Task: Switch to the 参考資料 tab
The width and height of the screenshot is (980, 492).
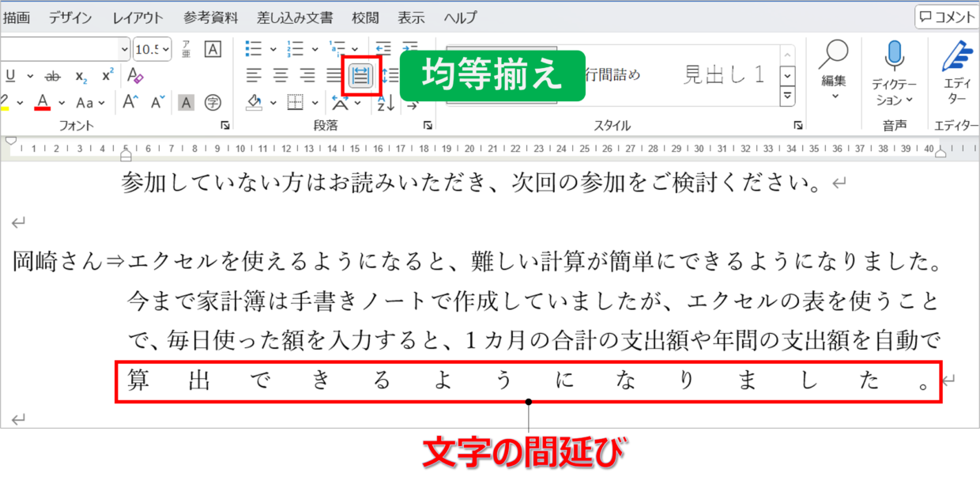Action: point(210,17)
